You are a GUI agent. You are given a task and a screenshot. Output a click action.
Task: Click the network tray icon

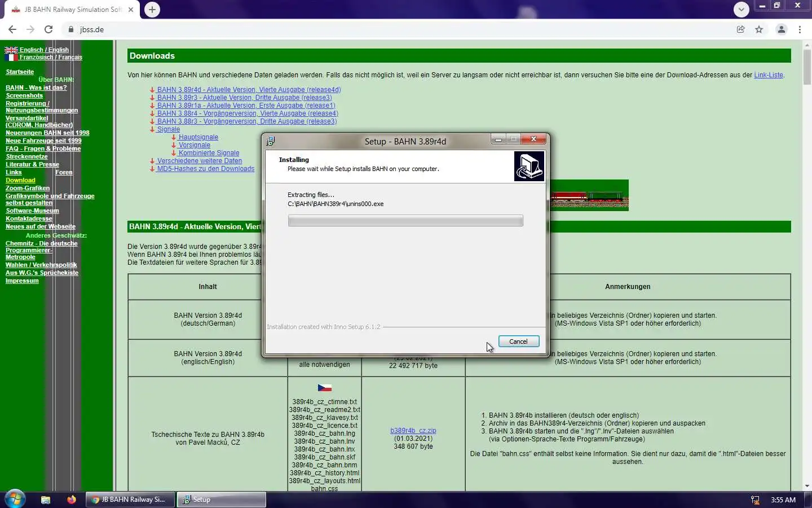click(755, 500)
